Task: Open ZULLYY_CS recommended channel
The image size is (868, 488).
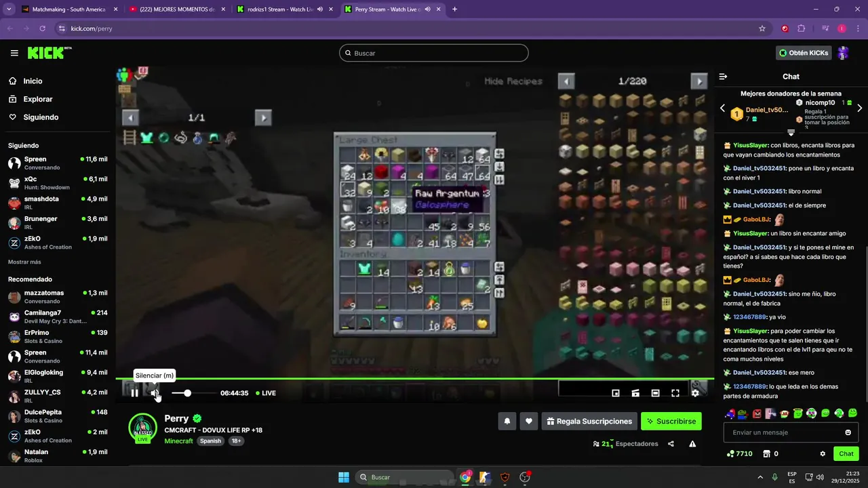Action: 58,396
